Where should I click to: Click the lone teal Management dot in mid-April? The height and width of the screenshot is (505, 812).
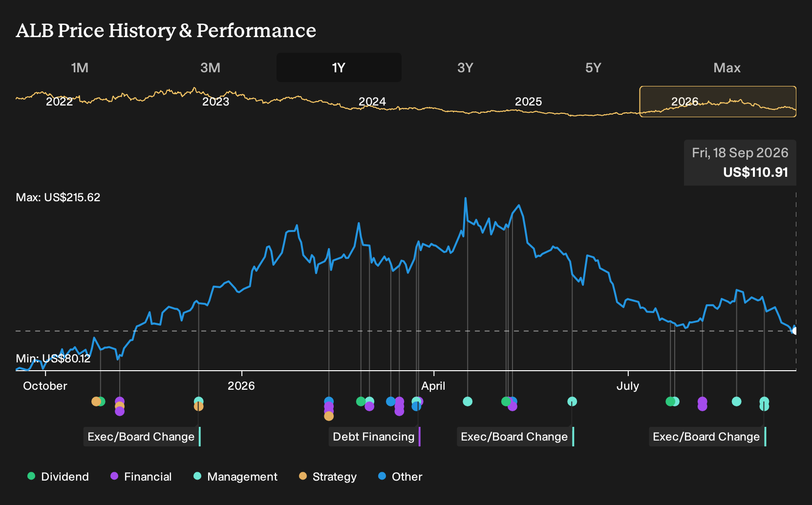coord(468,401)
